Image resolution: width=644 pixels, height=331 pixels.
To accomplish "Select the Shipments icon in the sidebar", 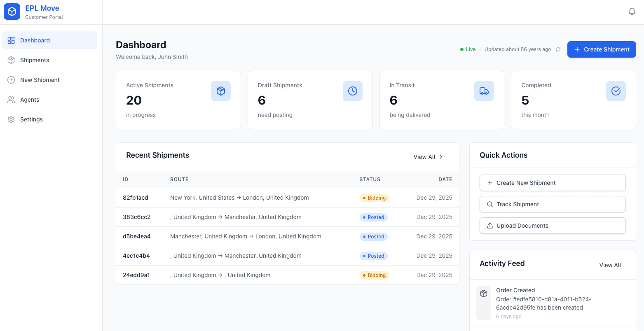I will click(11, 60).
